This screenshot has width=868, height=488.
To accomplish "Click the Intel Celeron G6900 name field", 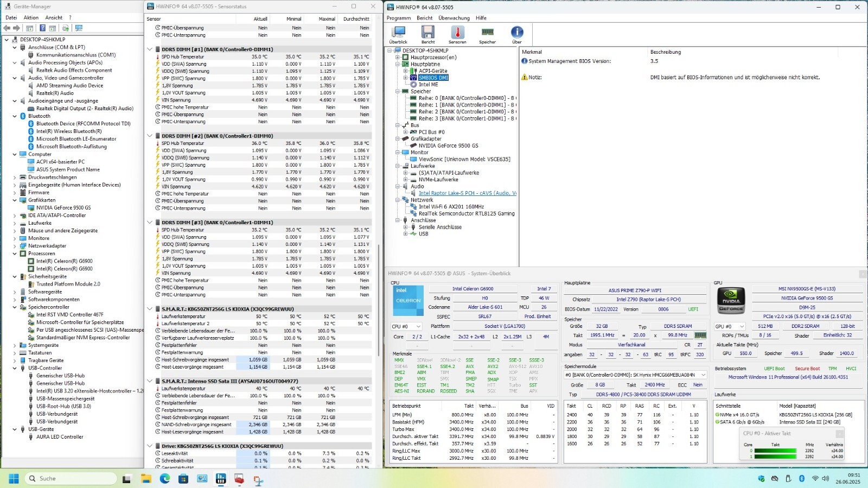I will (x=473, y=289).
